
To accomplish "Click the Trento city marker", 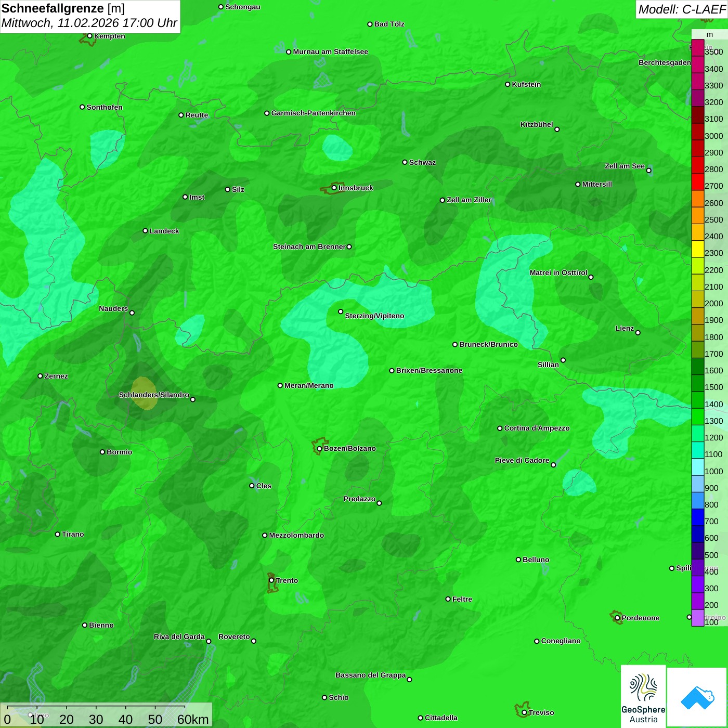I will [271, 580].
